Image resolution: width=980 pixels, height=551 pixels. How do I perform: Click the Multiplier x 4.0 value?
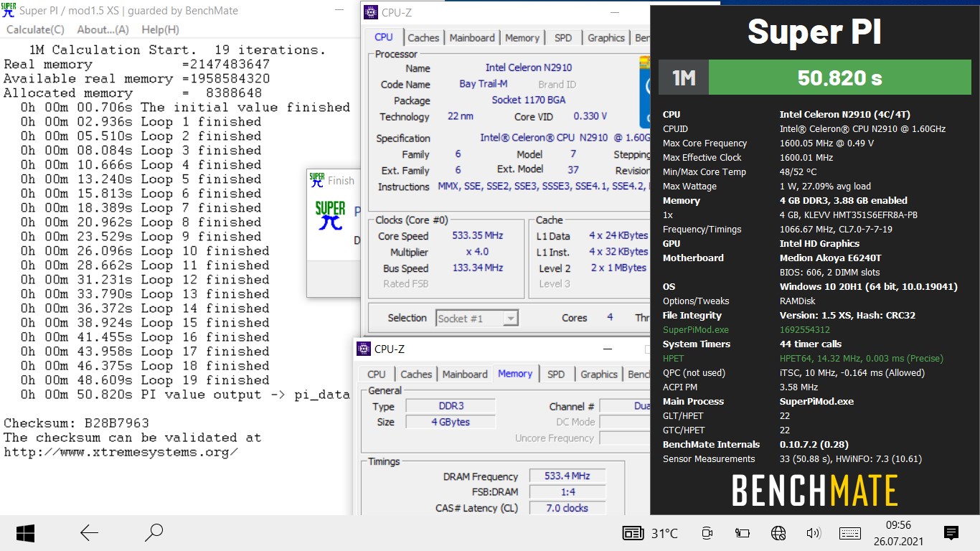tap(477, 253)
